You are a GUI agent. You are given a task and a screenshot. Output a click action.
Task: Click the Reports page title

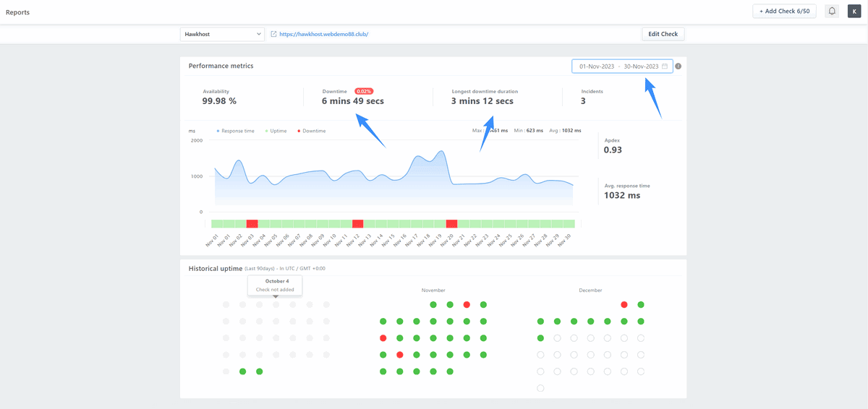click(x=18, y=12)
